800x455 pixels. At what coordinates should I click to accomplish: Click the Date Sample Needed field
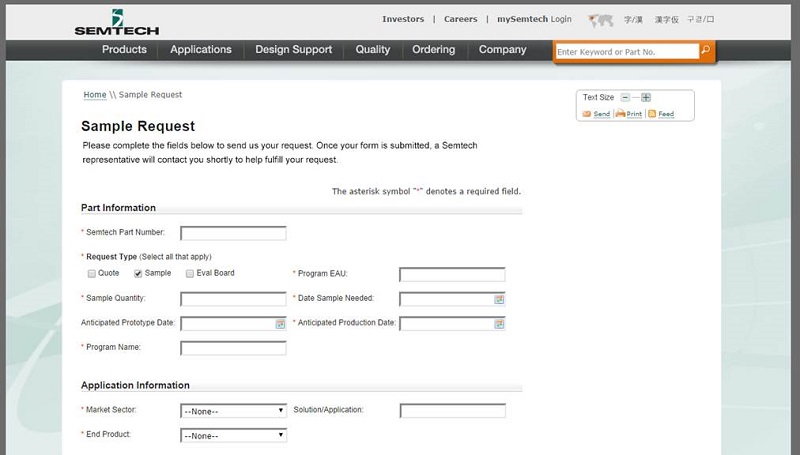click(452, 299)
